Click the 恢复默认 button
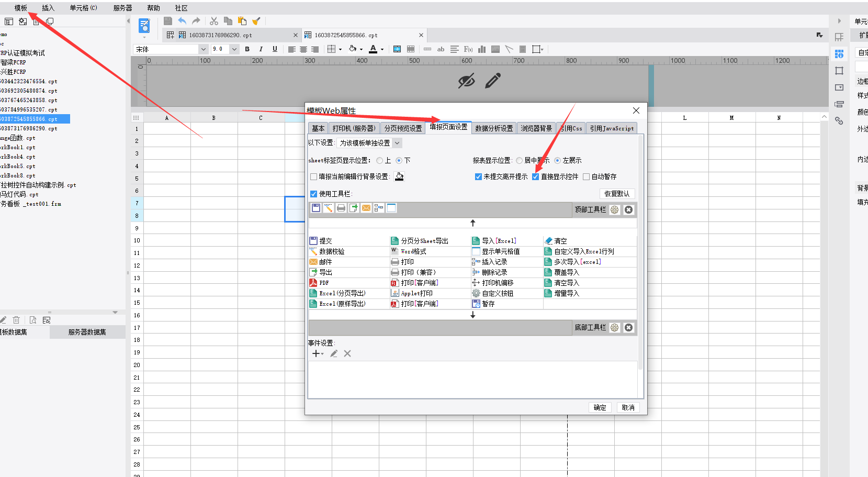The width and height of the screenshot is (868, 477). point(617,194)
